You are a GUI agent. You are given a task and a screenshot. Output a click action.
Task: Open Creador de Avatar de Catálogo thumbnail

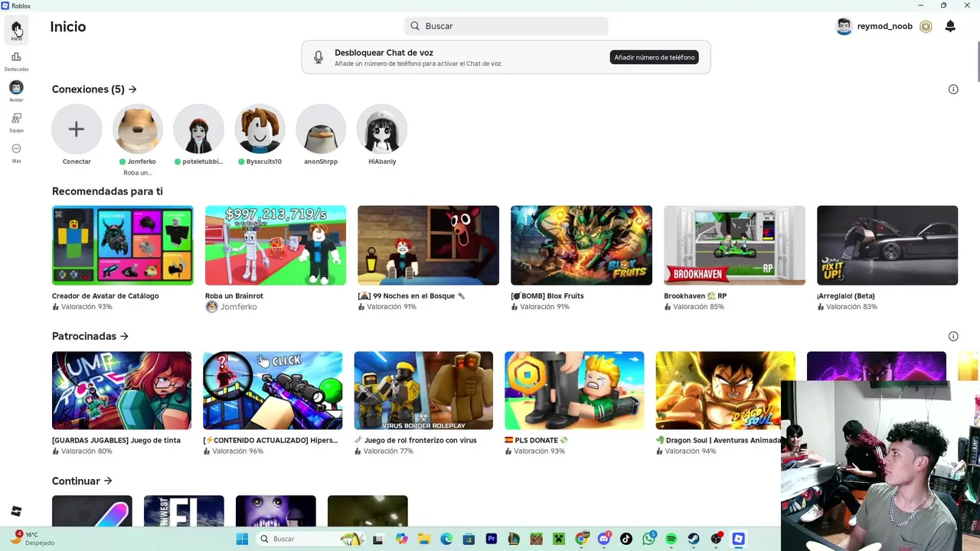pos(122,245)
